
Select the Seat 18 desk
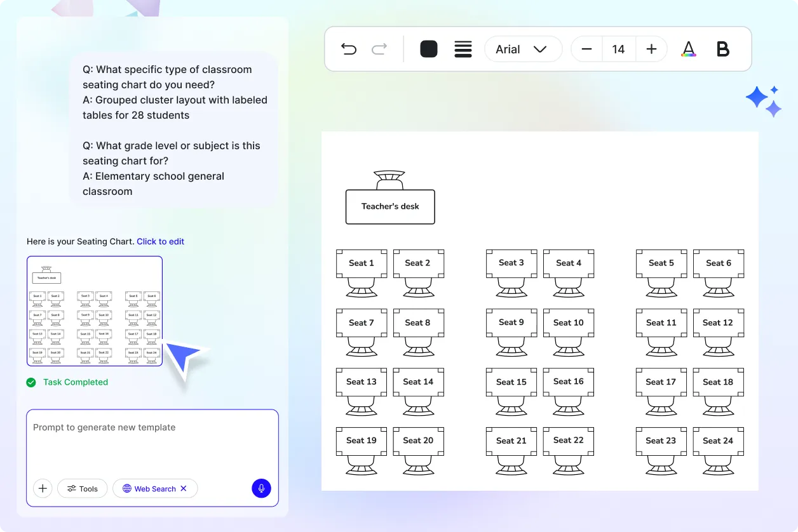[719, 382]
